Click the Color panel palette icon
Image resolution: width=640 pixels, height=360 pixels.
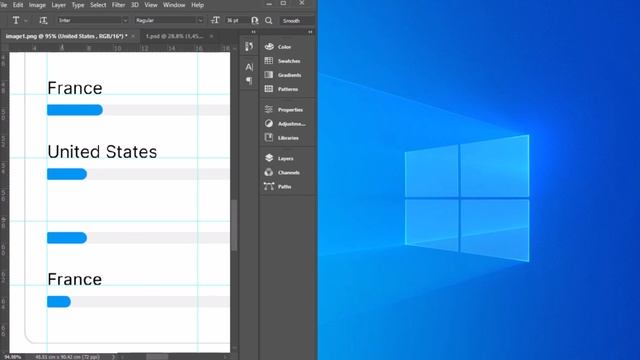coord(269,47)
